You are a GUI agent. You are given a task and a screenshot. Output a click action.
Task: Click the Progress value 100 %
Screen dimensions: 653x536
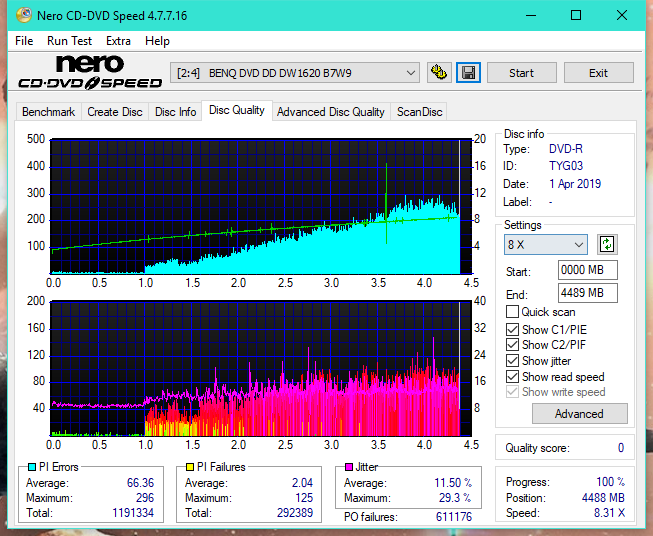point(610,482)
